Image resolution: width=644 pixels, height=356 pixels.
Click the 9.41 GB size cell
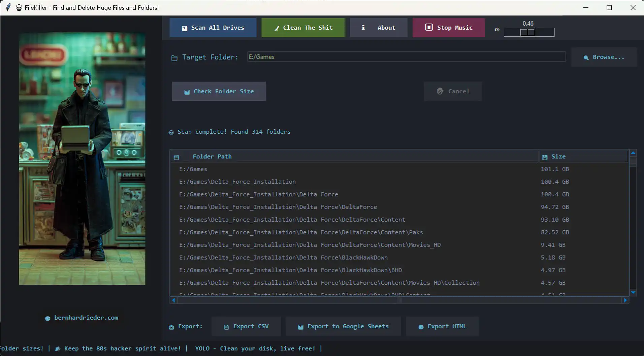click(x=553, y=245)
